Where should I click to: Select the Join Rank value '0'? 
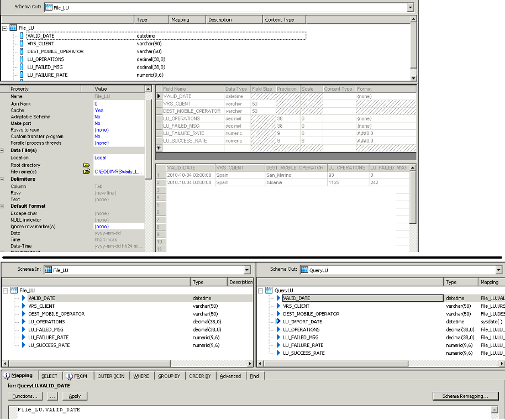pos(119,104)
